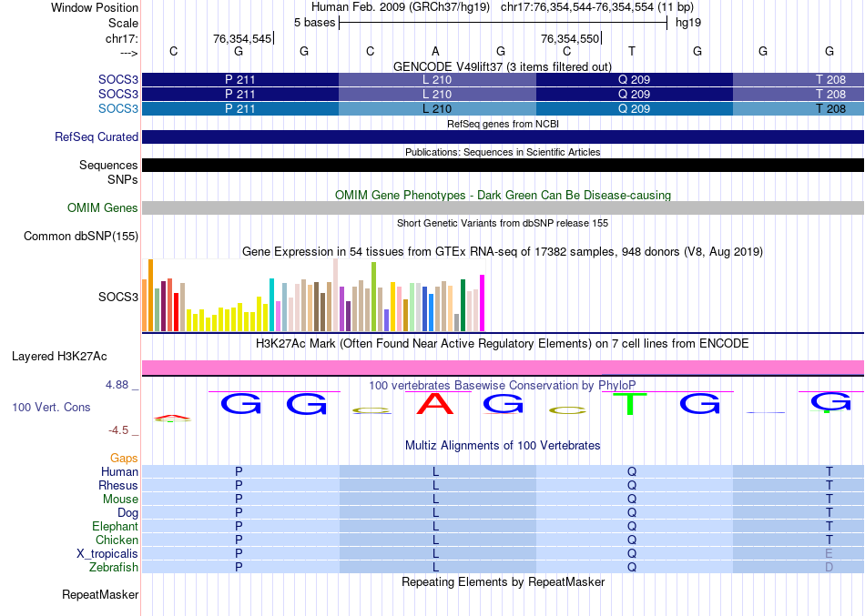
Task: Click base 'T' in the sequence row
Action: click(x=632, y=51)
